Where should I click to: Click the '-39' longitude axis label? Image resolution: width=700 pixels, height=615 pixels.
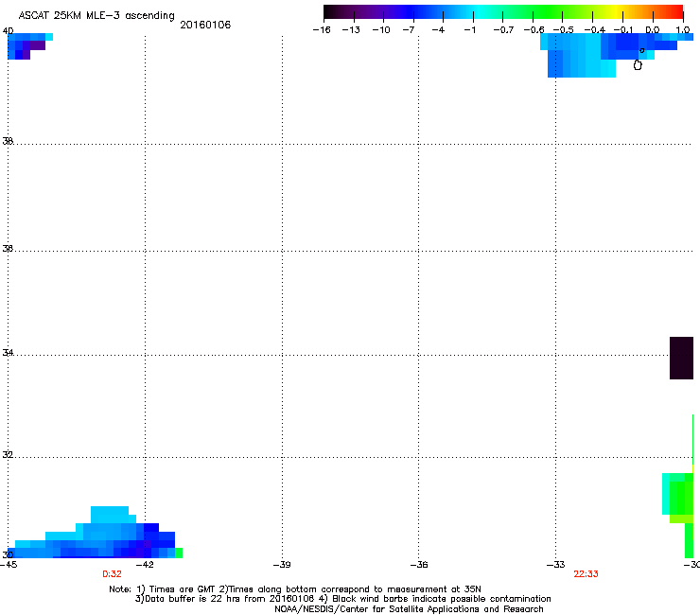[x=282, y=565]
